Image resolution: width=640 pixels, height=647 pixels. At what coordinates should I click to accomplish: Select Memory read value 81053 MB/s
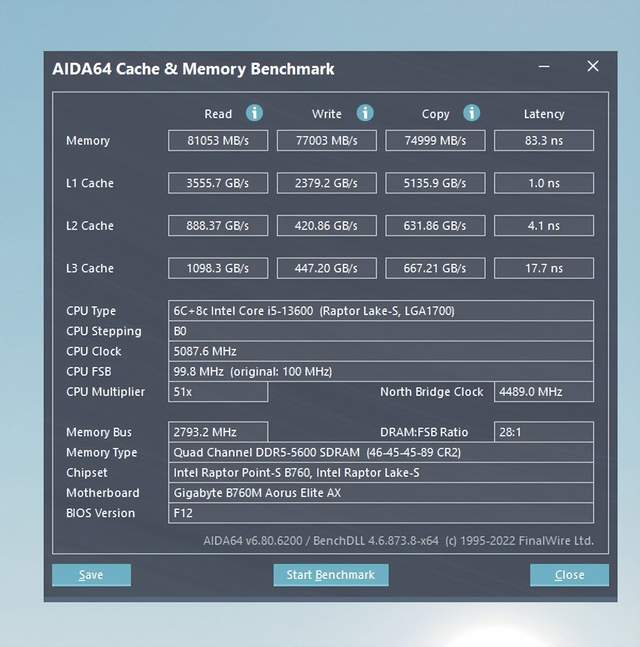pos(218,141)
